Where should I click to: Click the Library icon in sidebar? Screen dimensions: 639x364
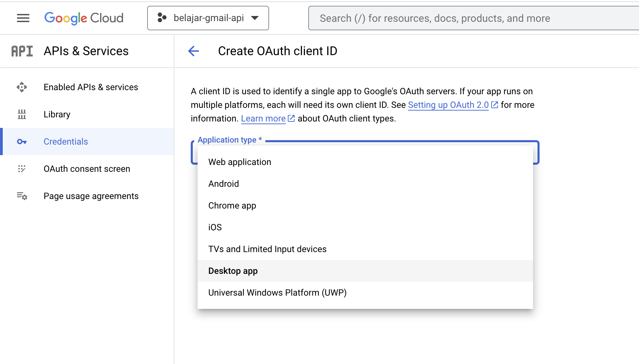coord(22,114)
